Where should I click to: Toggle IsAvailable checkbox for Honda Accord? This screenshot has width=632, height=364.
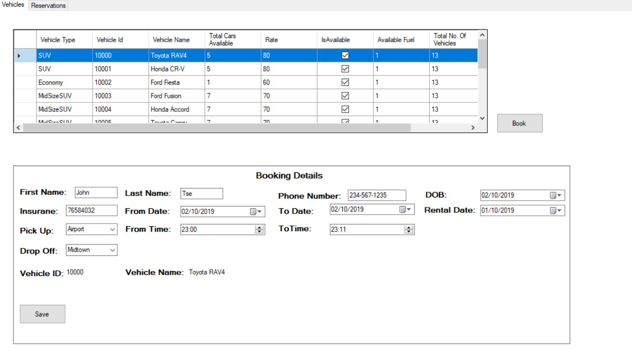coord(345,110)
